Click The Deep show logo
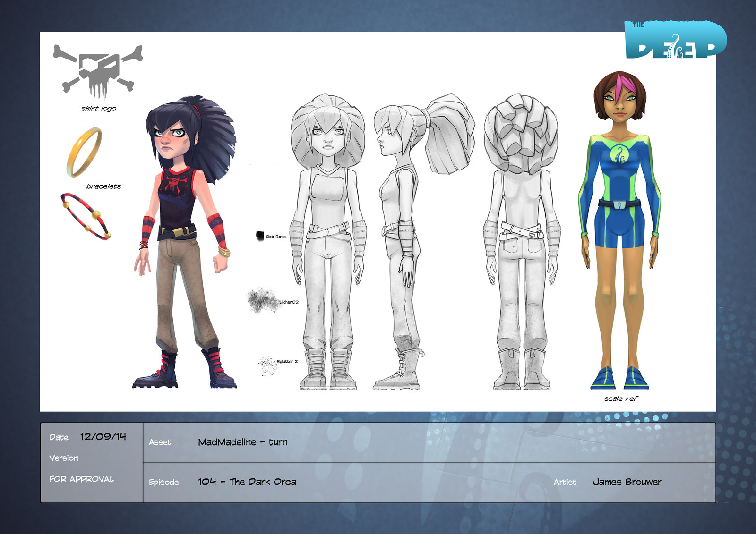 676,40
